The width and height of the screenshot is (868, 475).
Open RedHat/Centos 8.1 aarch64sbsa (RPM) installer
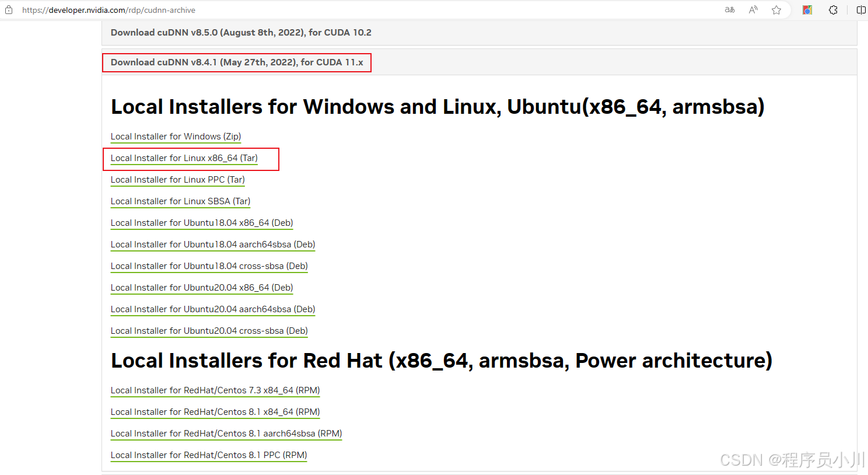click(x=226, y=434)
